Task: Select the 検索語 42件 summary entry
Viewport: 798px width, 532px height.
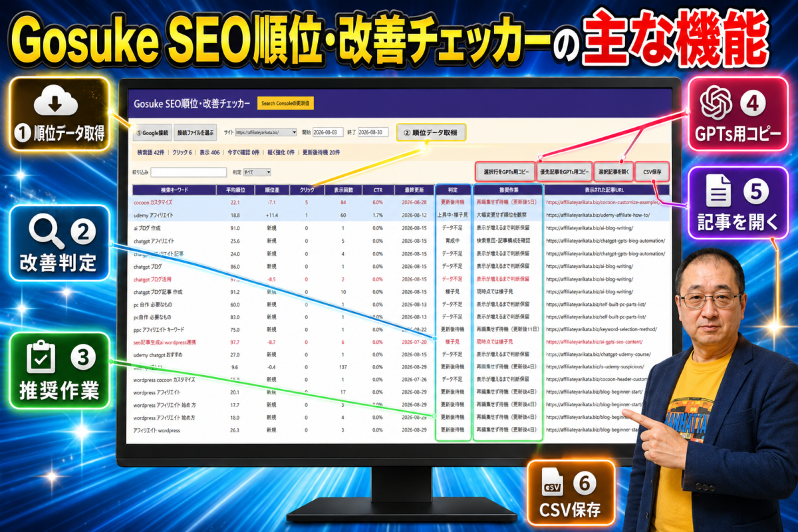Action: click(x=150, y=152)
